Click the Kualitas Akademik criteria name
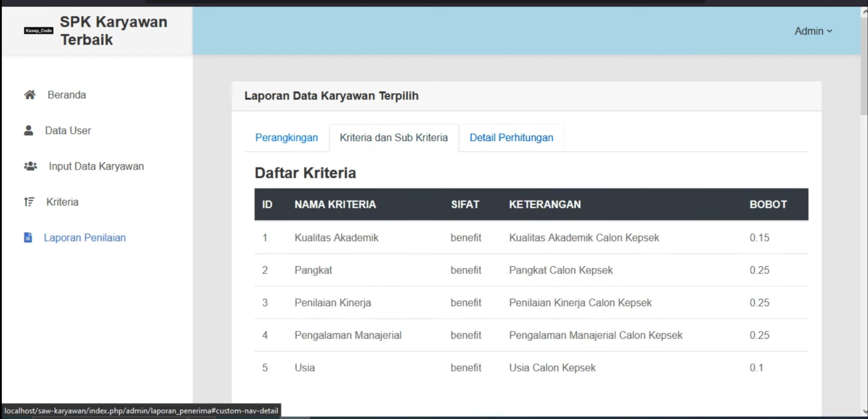Viewport: 868px width, 419px height. [x=336, y=237]
